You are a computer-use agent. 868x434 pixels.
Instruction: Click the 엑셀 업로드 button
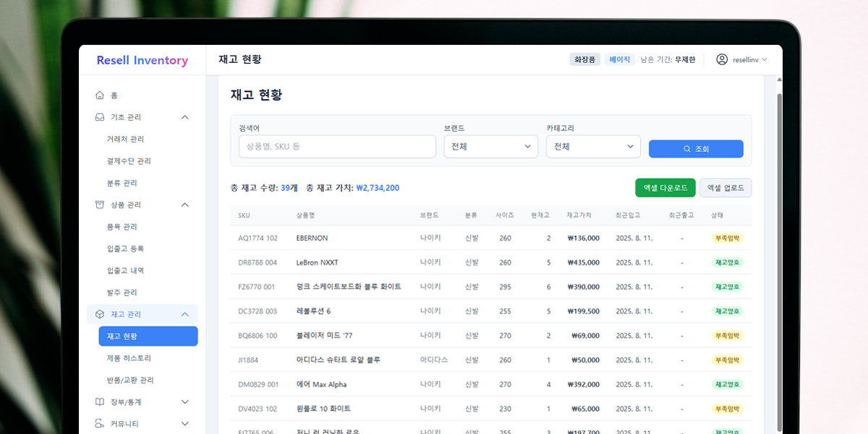pos(726,187)
